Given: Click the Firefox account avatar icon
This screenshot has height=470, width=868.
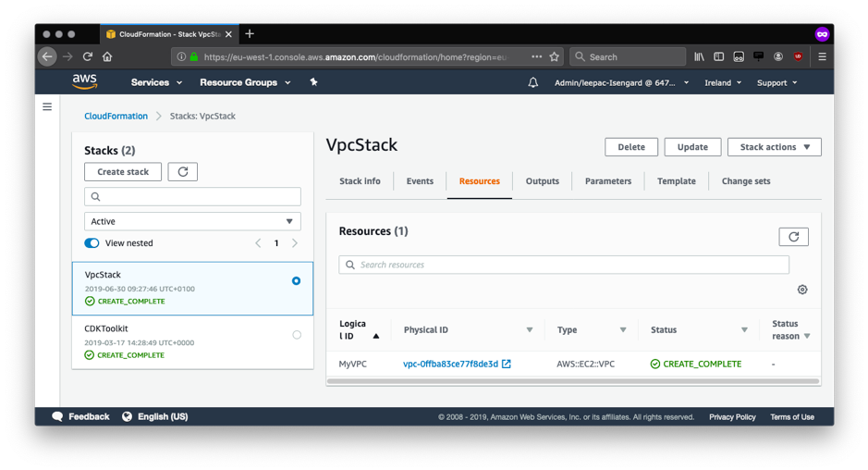Looking at the screenshot, I should (x=778, y=56).
